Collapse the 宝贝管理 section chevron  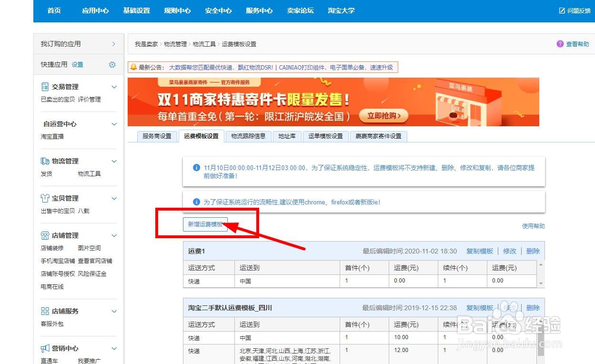tap(114, 198)
